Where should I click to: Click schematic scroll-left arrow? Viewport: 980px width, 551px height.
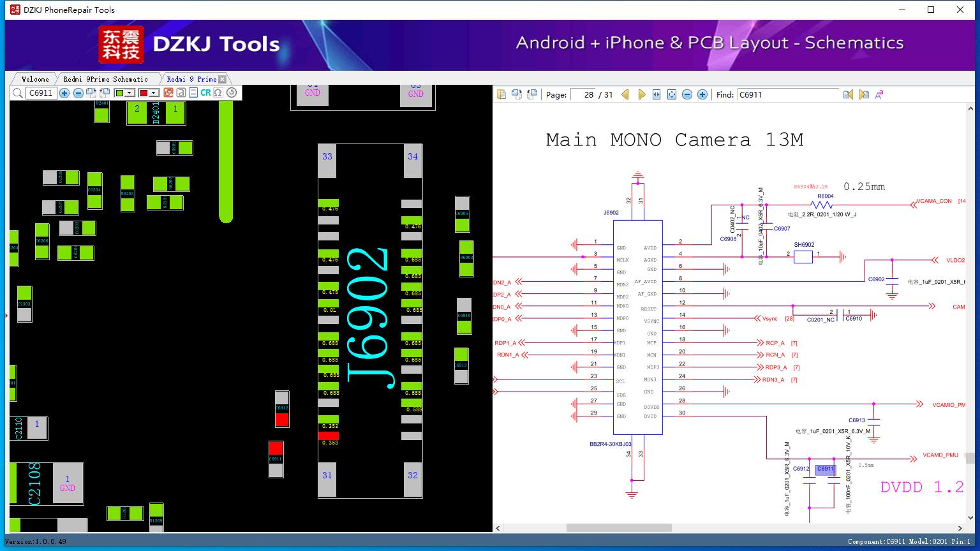click(x=498, y=528)
